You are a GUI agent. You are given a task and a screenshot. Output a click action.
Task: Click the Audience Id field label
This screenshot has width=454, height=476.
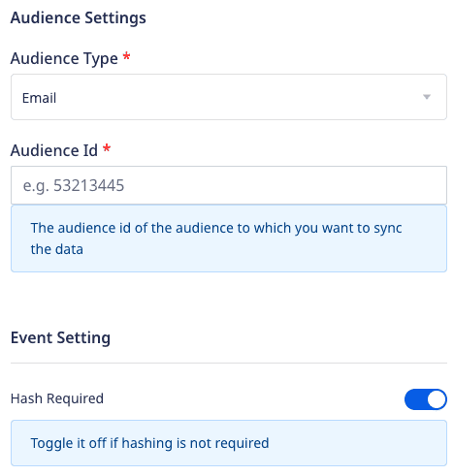53,150
